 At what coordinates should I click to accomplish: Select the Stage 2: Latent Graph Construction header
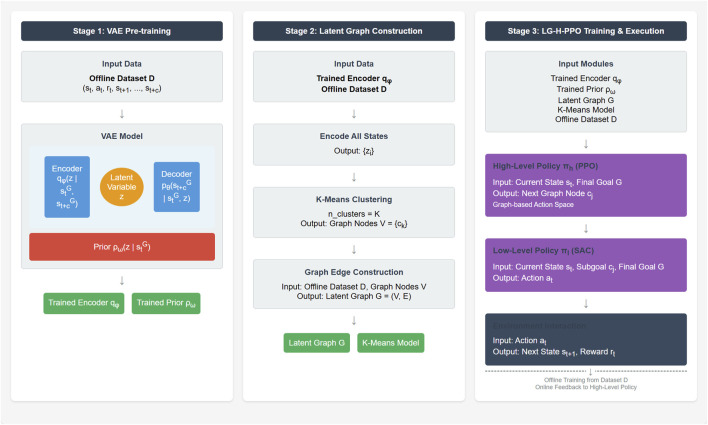coord(354,31)
